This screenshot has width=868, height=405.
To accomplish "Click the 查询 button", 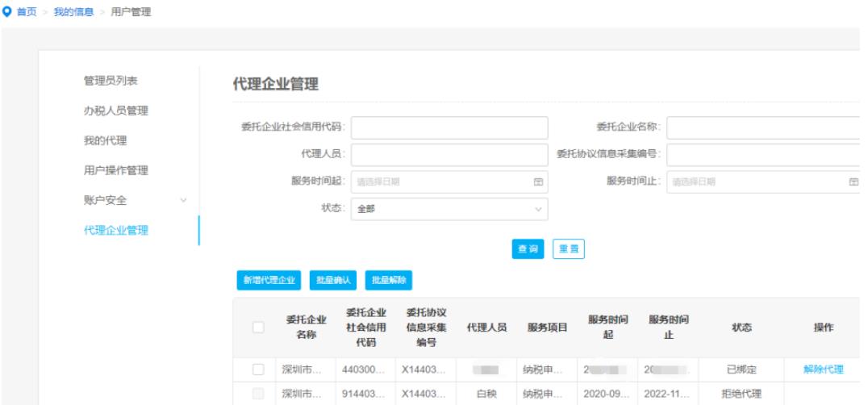I will 528,249.
